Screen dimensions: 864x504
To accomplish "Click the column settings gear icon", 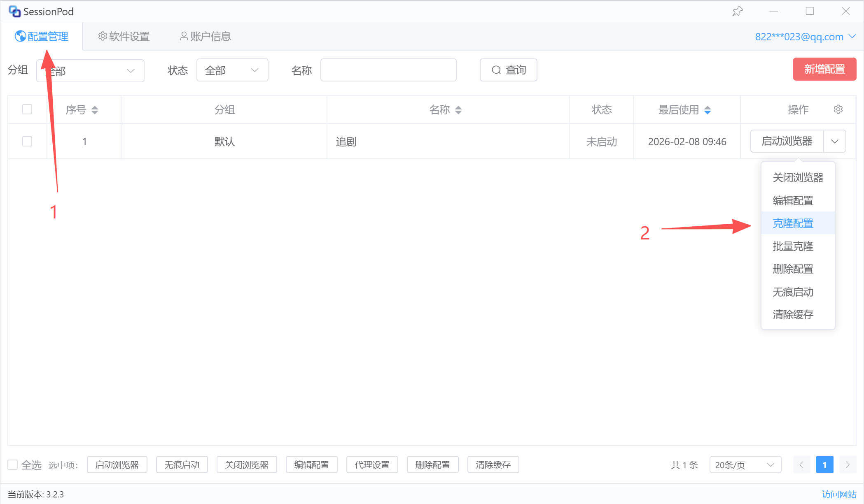I will (838, 109).
